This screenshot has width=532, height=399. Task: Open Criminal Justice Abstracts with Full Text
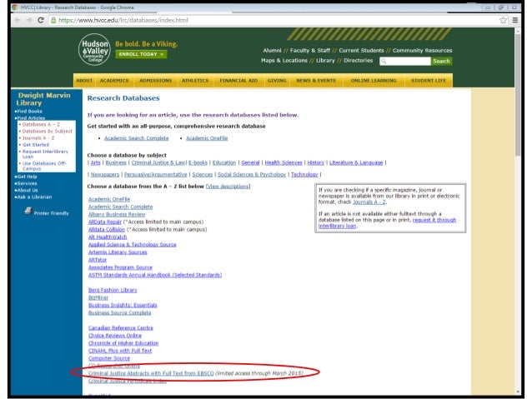151,373
